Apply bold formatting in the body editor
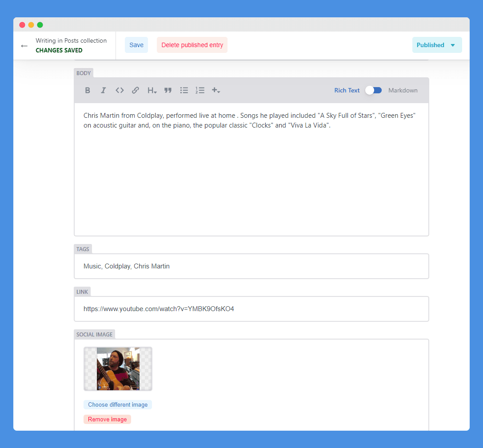483x448 pixels. (88, 90)
